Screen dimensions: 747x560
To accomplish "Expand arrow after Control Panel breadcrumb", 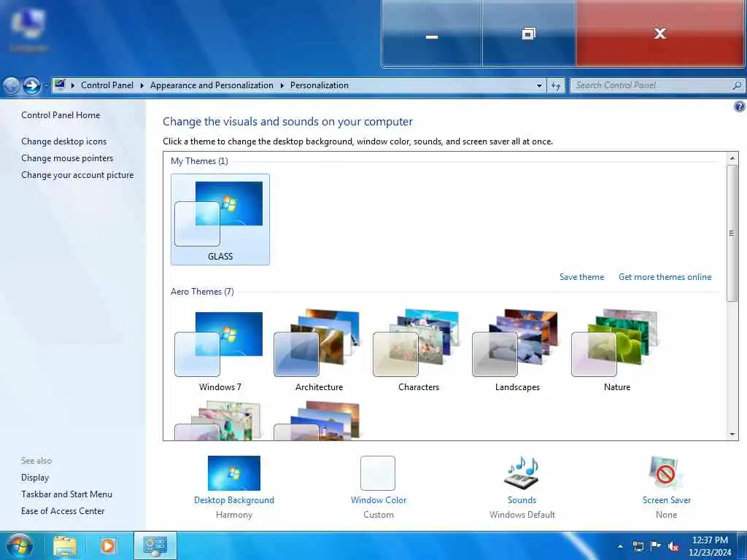I will [142, 85].
